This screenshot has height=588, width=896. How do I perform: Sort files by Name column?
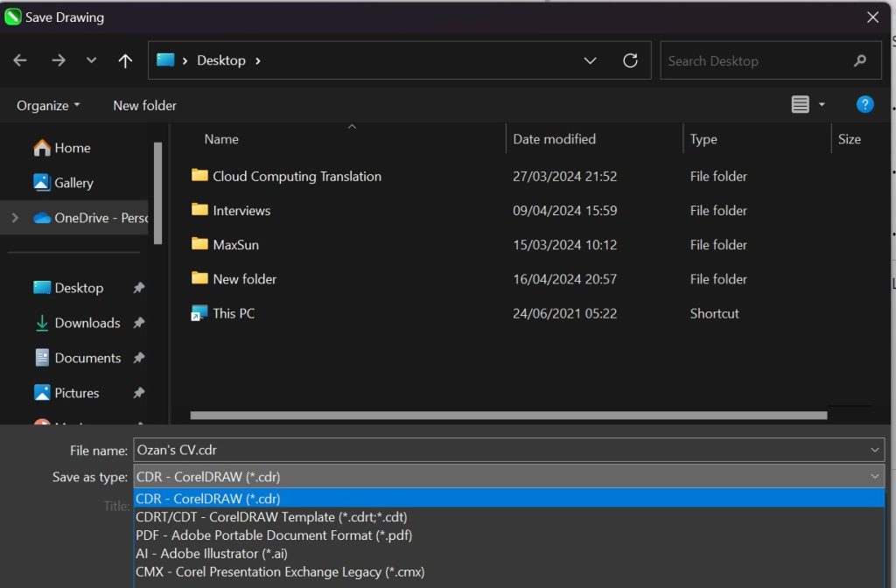coord(221,139)
